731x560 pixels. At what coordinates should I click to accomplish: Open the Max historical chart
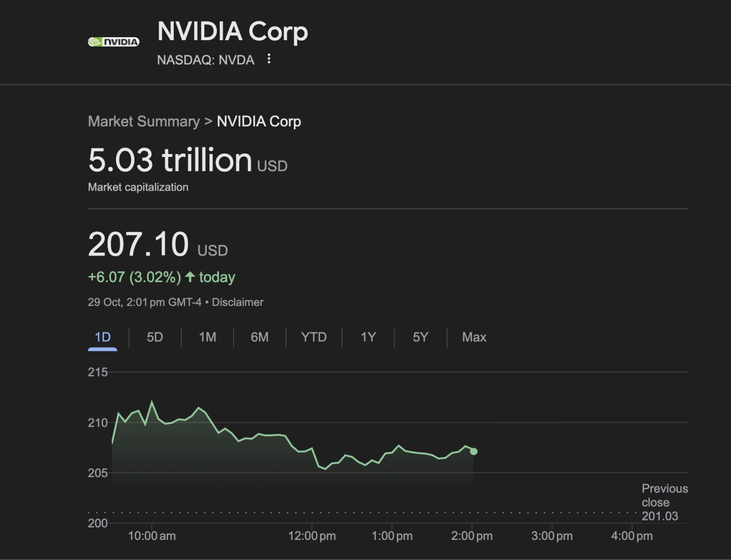click(x=473, y=337)
